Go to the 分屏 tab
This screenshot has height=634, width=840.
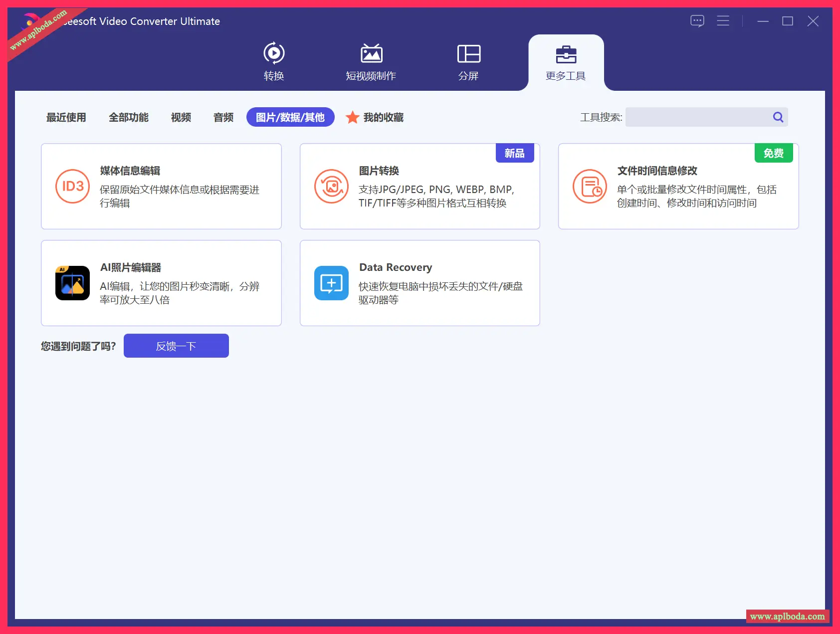click(x=468, y=62)
